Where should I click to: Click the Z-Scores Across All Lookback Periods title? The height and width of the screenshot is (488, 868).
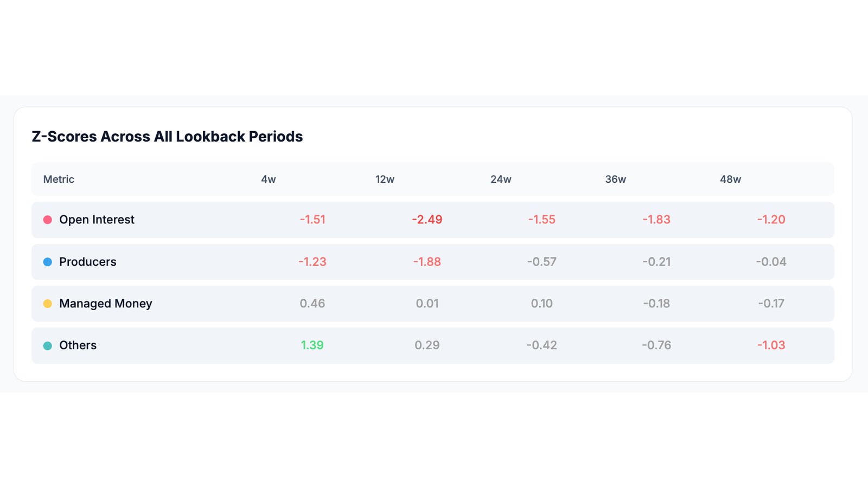(167, 137)
